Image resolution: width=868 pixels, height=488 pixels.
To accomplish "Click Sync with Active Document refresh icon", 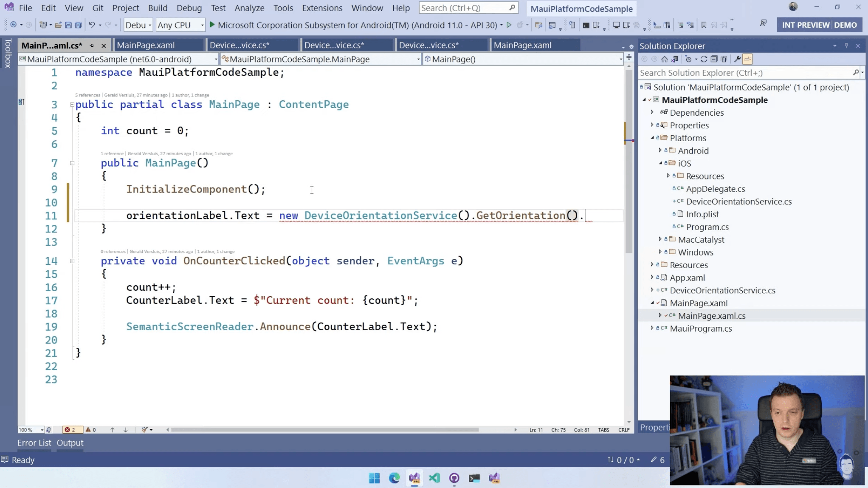I will pos(704,59).
